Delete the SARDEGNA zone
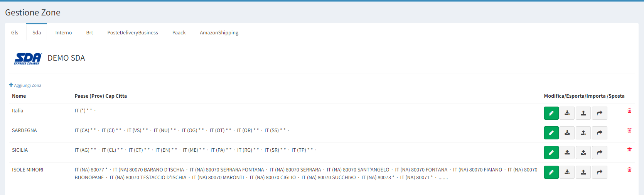 (x=629, y=131)
